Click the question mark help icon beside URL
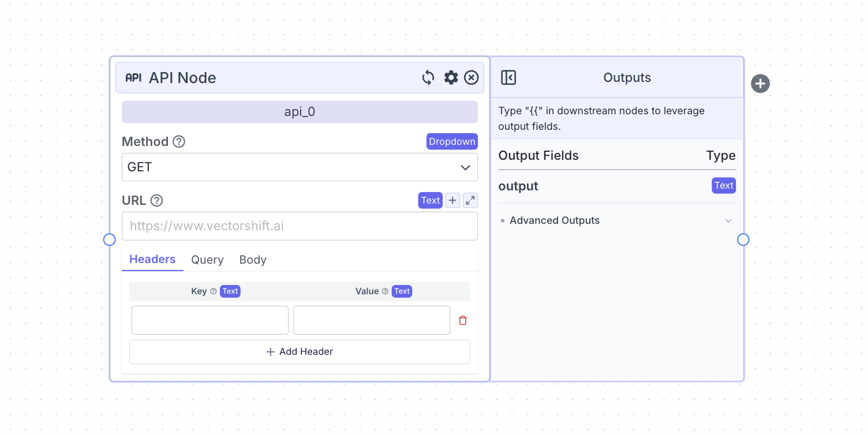The height and width of the screenshot is (435, 868). coord(156,200)
